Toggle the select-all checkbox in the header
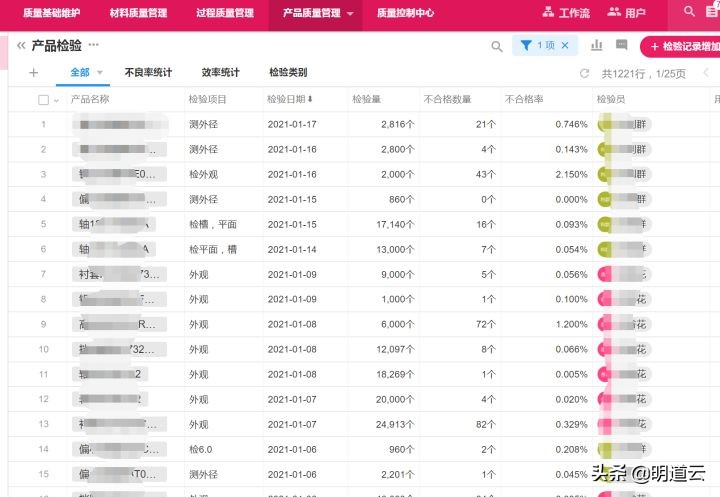720x497 pixels. pyautogui.click(x=43, y=100)
